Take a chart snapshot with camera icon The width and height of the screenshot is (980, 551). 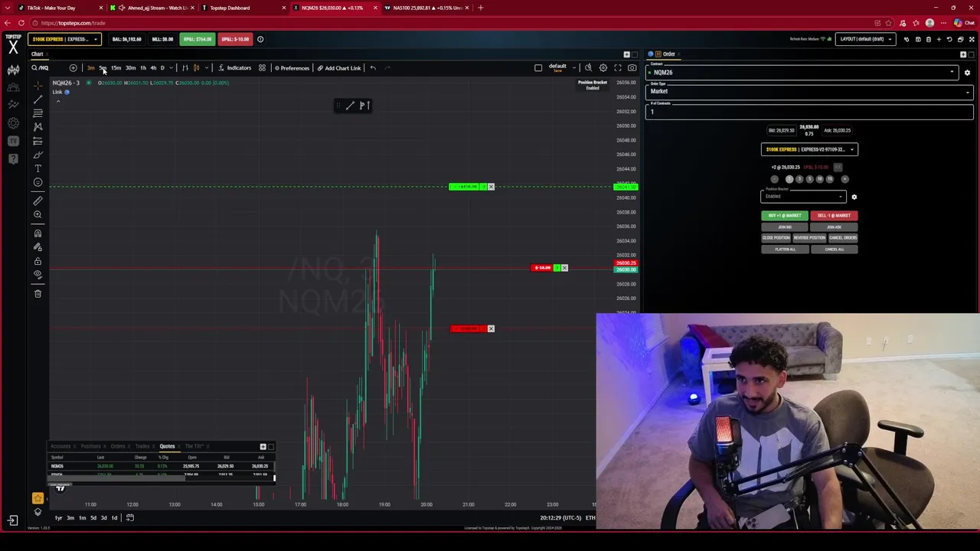click(x=632, y=68)
